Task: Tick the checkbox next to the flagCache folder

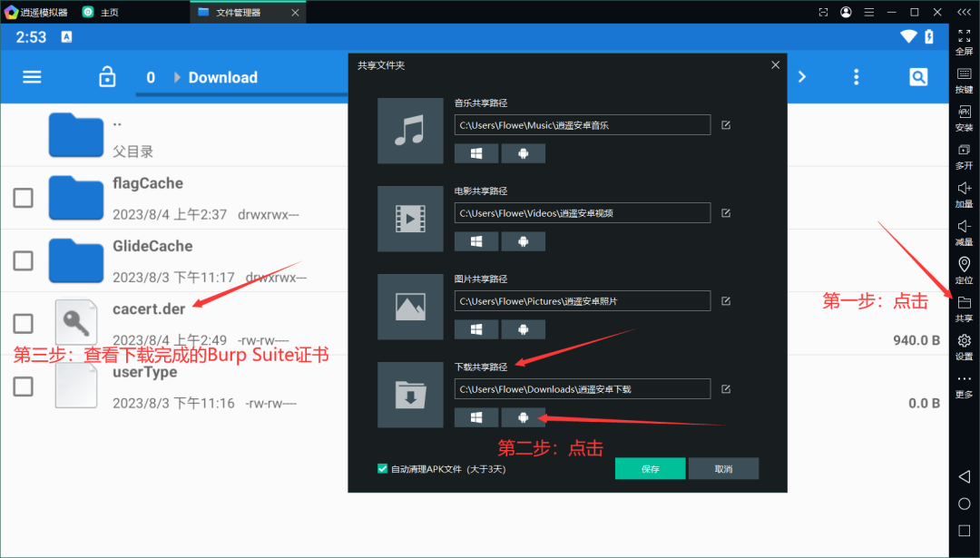Action: click(x=23, y=197)
